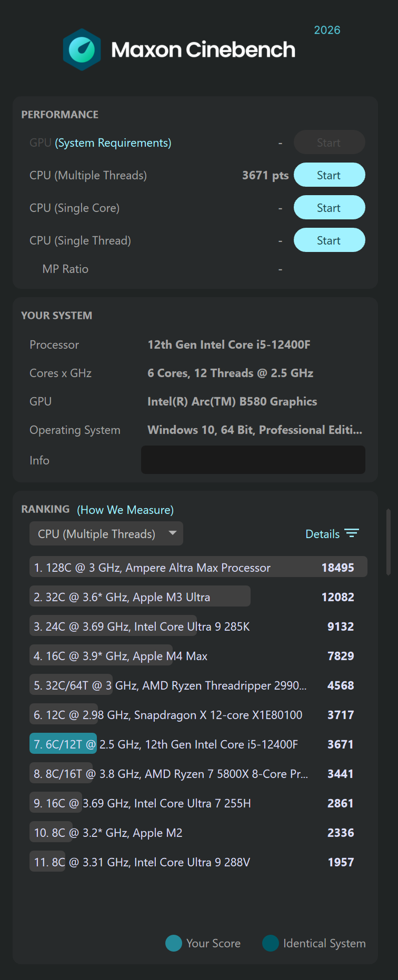
Task: Start the CPU (Single Core) test
Action: (329, 208)
